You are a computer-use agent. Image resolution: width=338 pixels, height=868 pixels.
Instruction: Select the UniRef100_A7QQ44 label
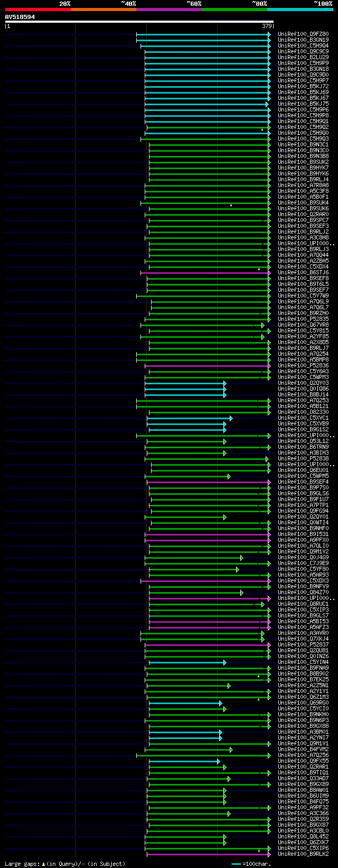click(x=303, y=255)
